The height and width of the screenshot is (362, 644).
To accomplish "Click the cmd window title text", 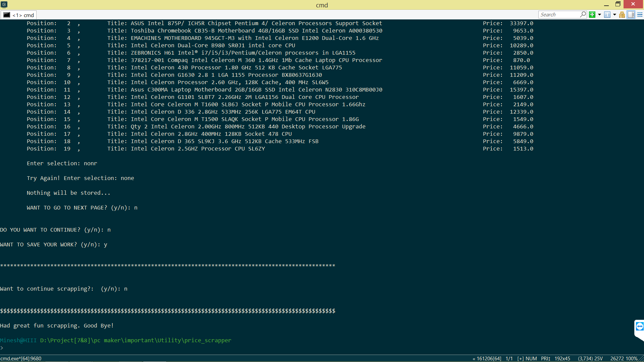I will pyautogui.click(x=322, y=5).
